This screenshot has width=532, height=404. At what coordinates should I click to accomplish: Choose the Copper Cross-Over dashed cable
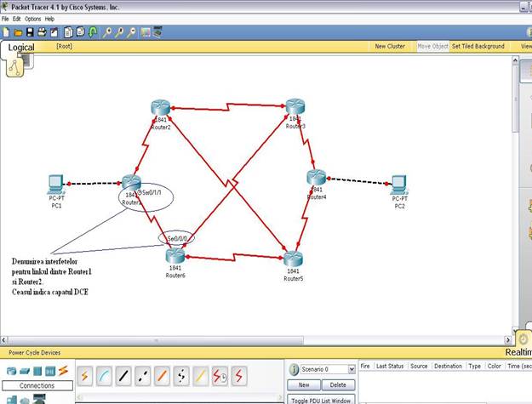pyautogui.click(x=143, y=376)
